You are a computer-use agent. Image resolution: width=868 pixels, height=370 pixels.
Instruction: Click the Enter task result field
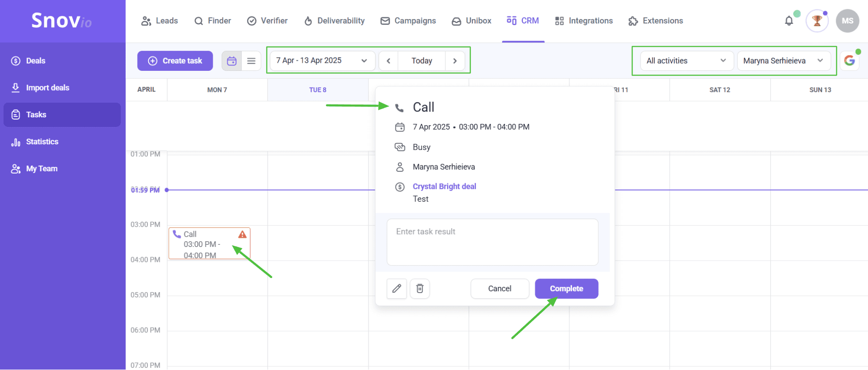coord(492,242)
